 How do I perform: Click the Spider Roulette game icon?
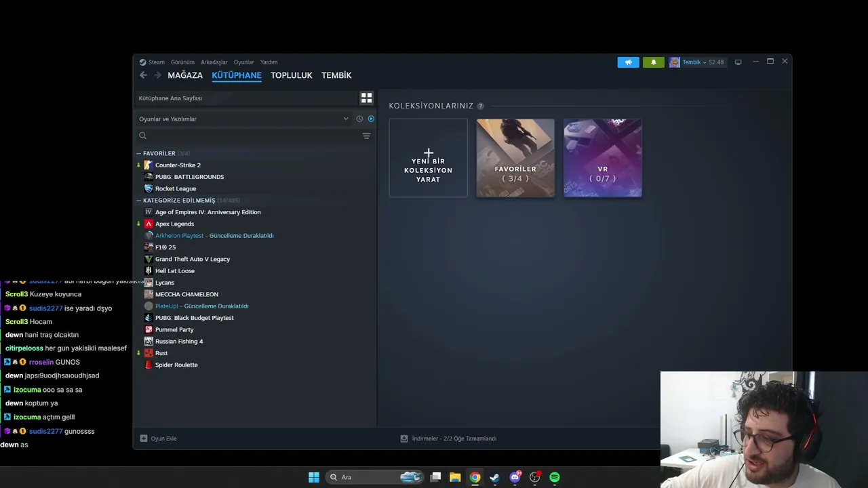pos(149,365)
